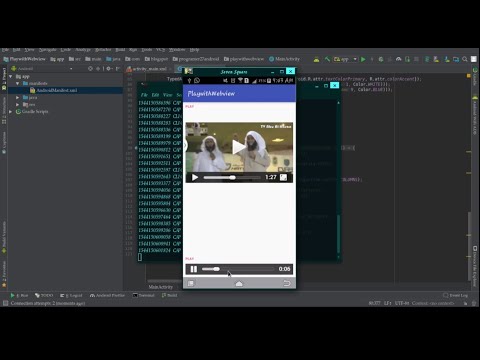
Task: Click the Make Project hammer icon
Action: tap(327, 59)
